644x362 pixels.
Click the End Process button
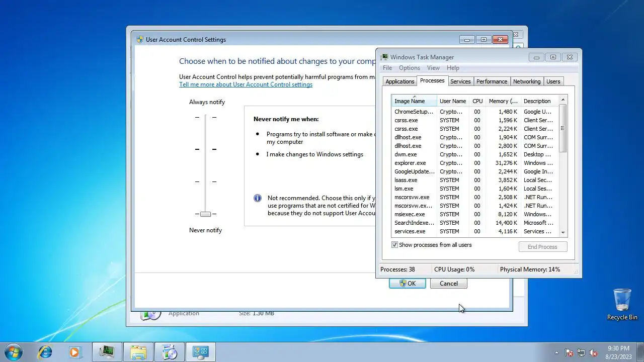pyautogui.click(x=543, y=247)
